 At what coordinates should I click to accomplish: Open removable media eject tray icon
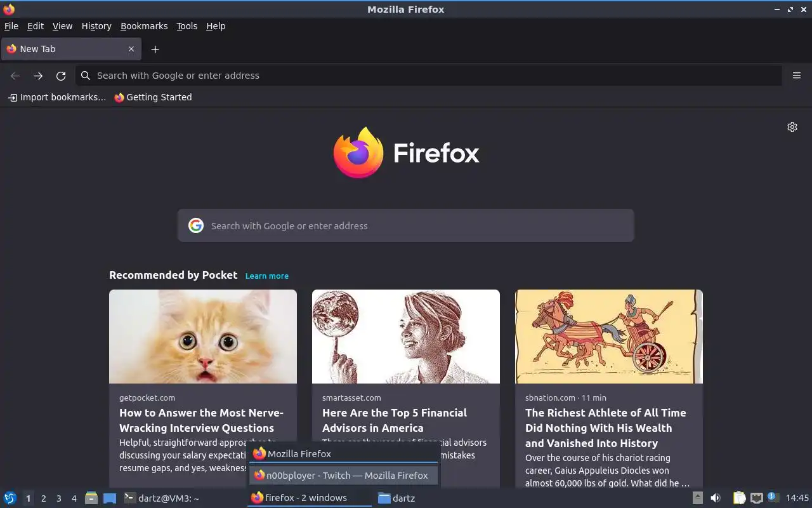point(698,498)
